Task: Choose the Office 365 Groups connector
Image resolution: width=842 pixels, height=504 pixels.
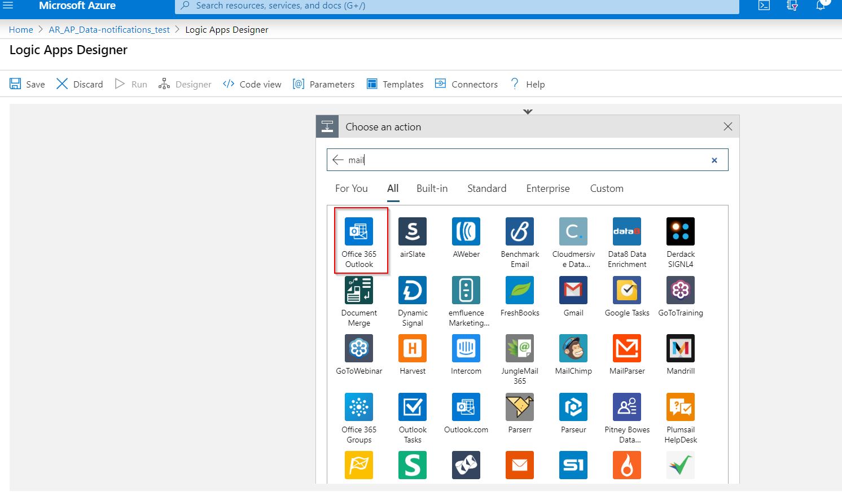Action: tap(359, 418)
